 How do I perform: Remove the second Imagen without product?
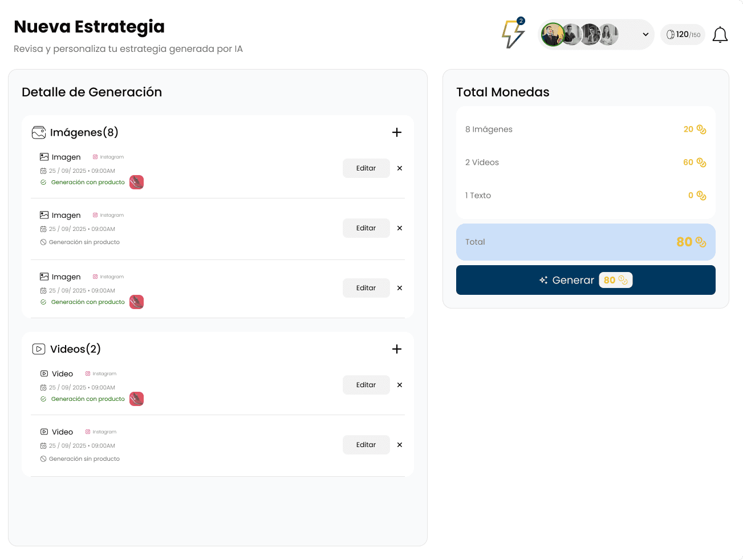pyautogui.click(x=400, y=228)
